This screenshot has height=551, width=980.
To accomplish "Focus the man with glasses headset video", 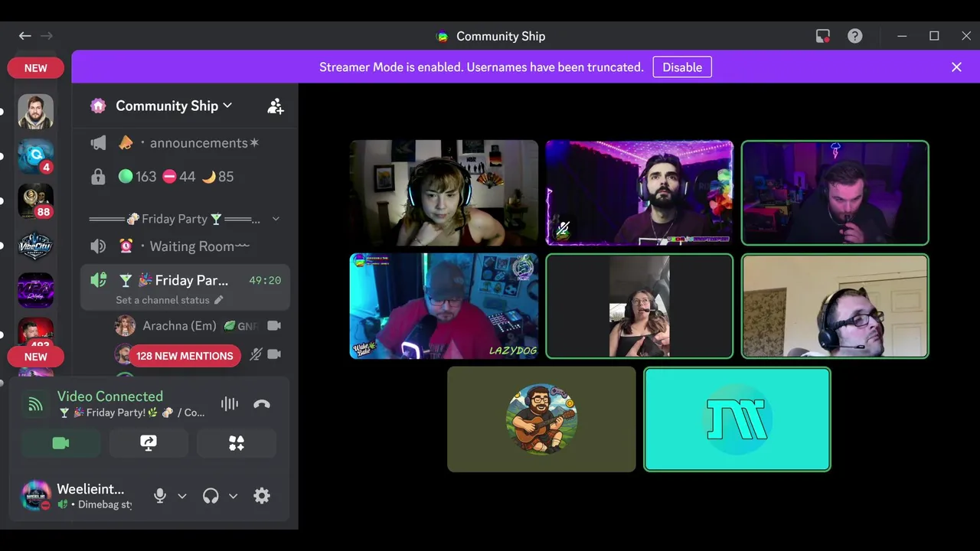I will point(835,306).
